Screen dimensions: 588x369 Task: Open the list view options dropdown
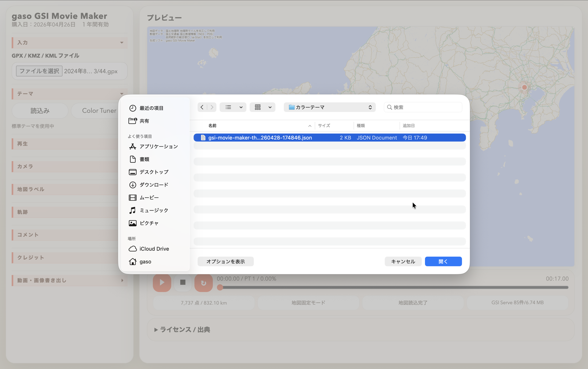(233, 107)
